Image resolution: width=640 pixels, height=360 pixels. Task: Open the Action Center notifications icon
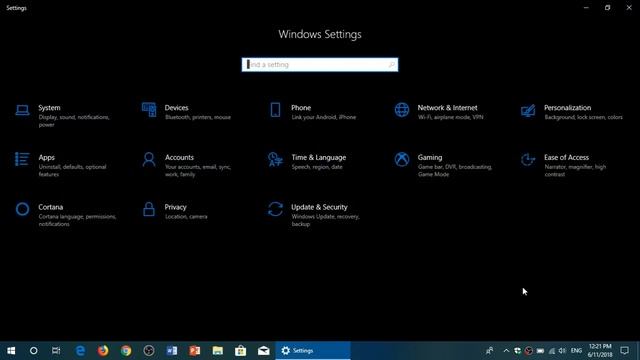(x=624, y=351)
